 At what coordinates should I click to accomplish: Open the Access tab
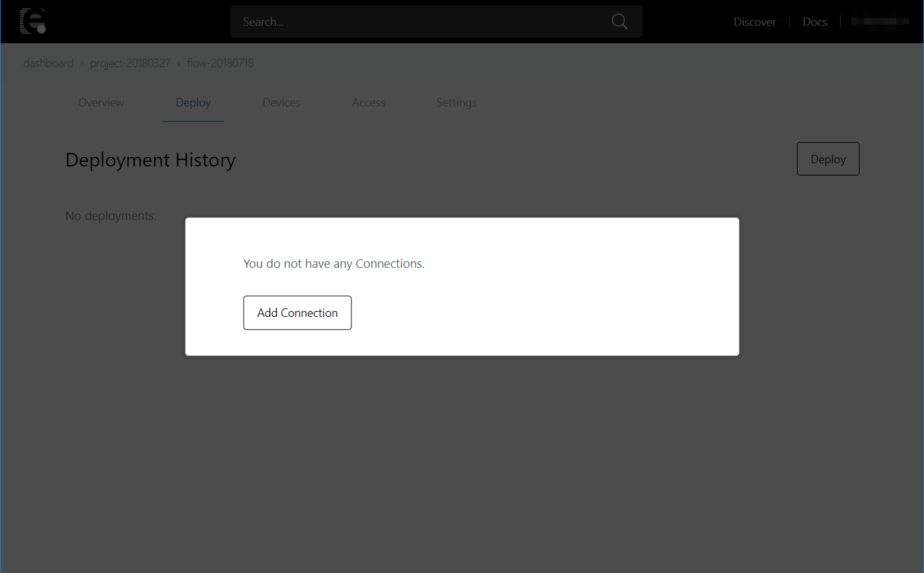[368, 102]
